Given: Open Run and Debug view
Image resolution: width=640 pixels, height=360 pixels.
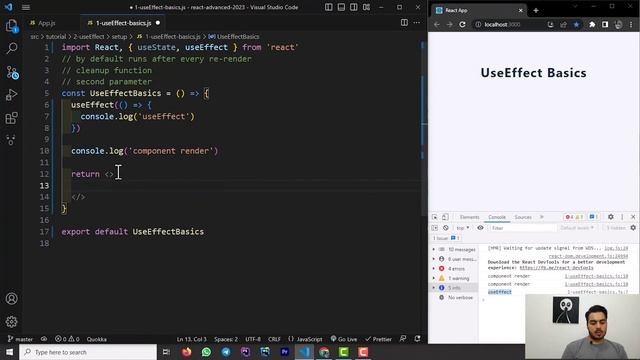Looking at the screenshot, I should point(11,95).
